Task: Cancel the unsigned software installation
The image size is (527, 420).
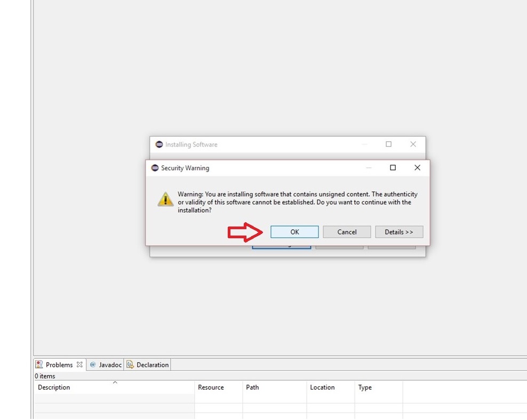Action: 347,232
